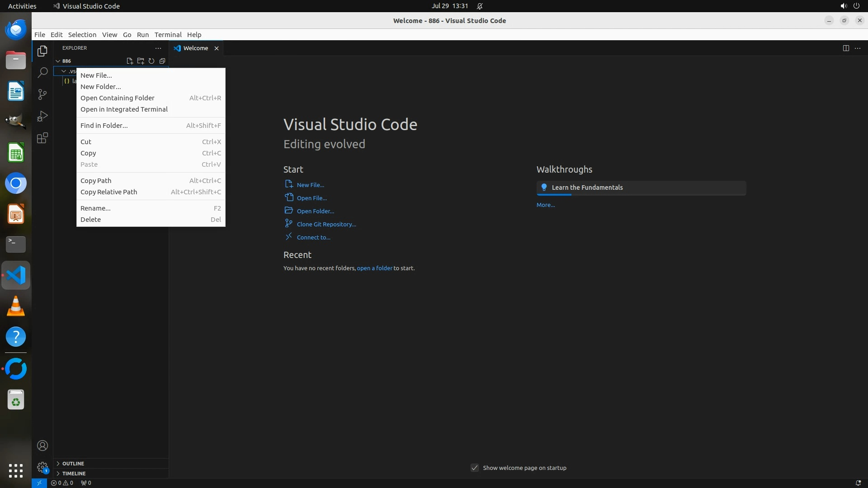Click the New Folder icon in Explorer header
This screenshot has width=868, height=488.
tap(141, 61)
